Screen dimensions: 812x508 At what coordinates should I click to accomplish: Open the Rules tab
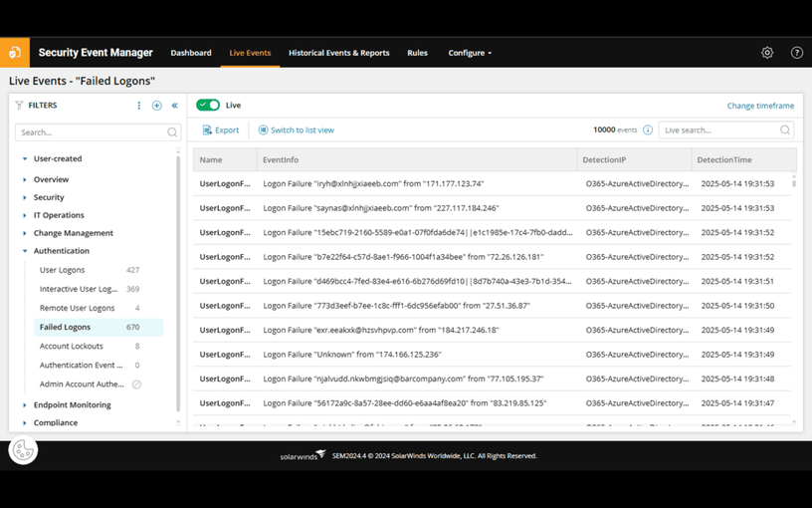click(x=417, y=53)
